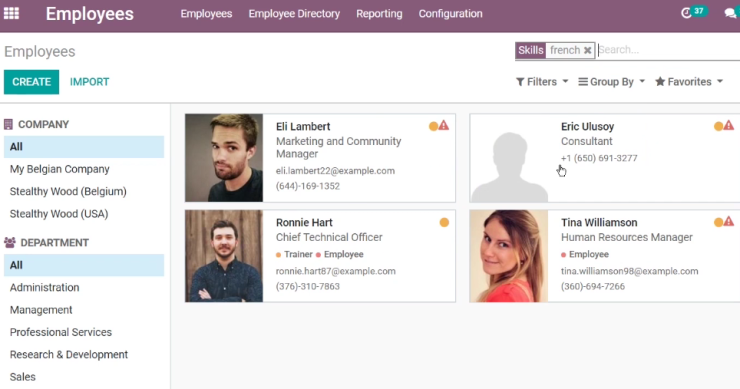This screenshot has height=389, width=740.
Task: Open the activities clock icon showing 37
Action: pyautogui.click(x=686, y=13)
